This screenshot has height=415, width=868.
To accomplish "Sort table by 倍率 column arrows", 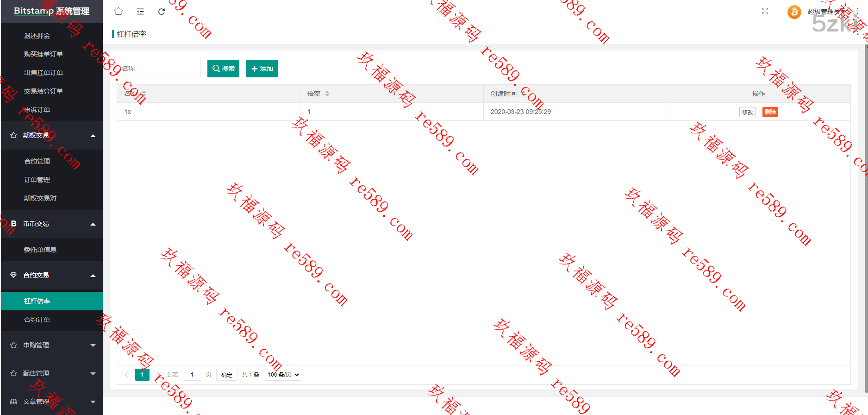I will (327, 94).
